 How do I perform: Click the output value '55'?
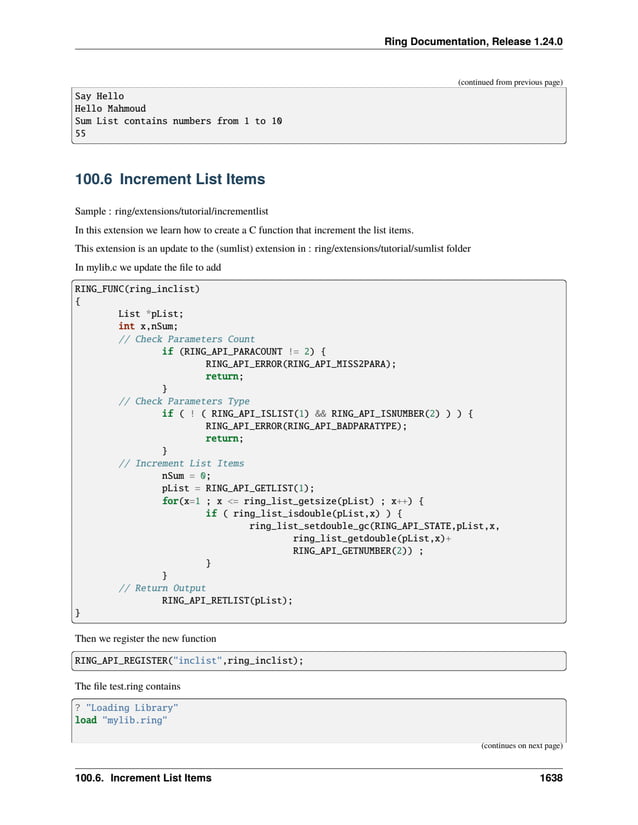tap(80, 134)
